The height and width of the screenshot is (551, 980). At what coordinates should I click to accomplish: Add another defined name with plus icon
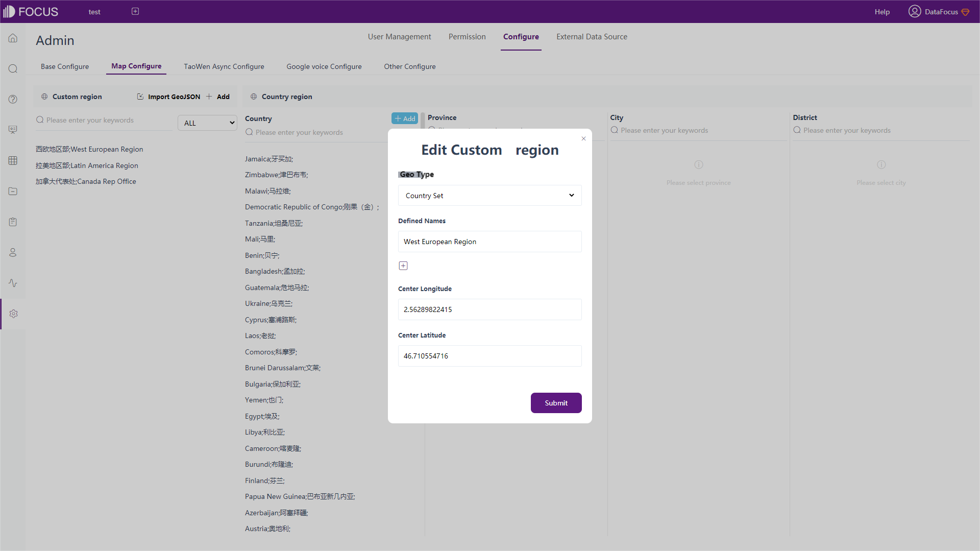(403, 266)
